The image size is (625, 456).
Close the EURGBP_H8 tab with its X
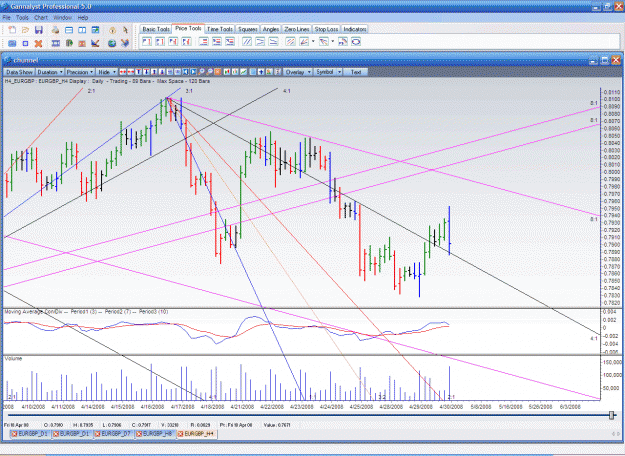139,434
